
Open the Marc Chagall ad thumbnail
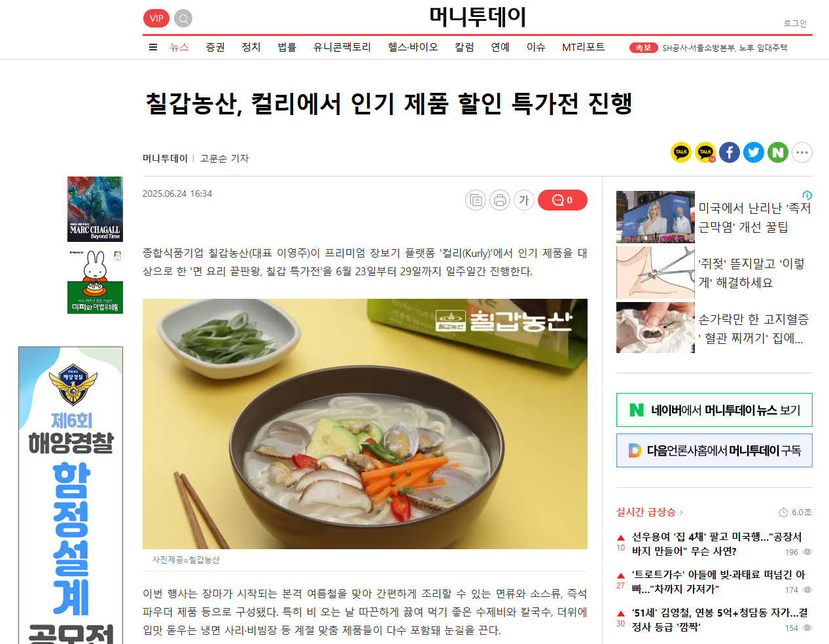tap(95, 209)
